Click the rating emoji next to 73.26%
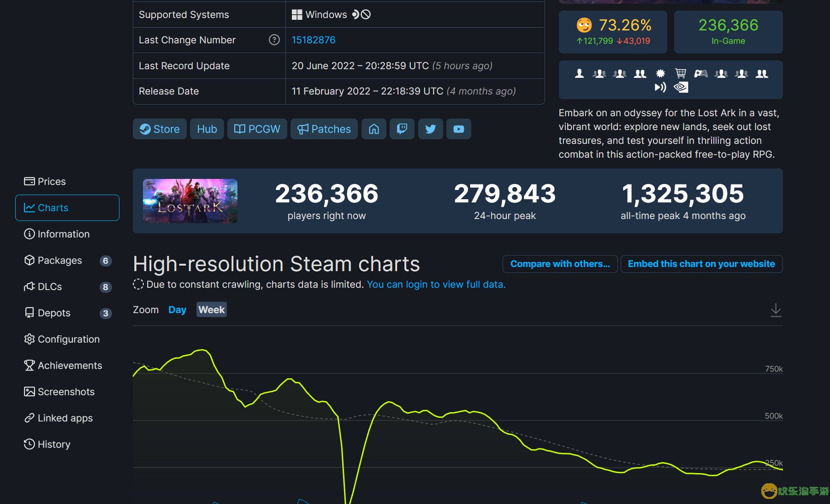The height and width of the screenshot is (504, 830). point(584,25)
